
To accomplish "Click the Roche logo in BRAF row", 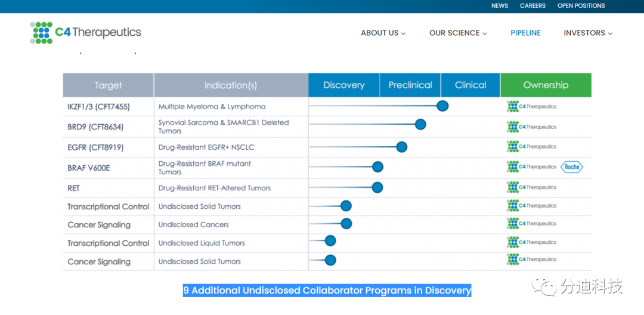I will click(572, 166).
